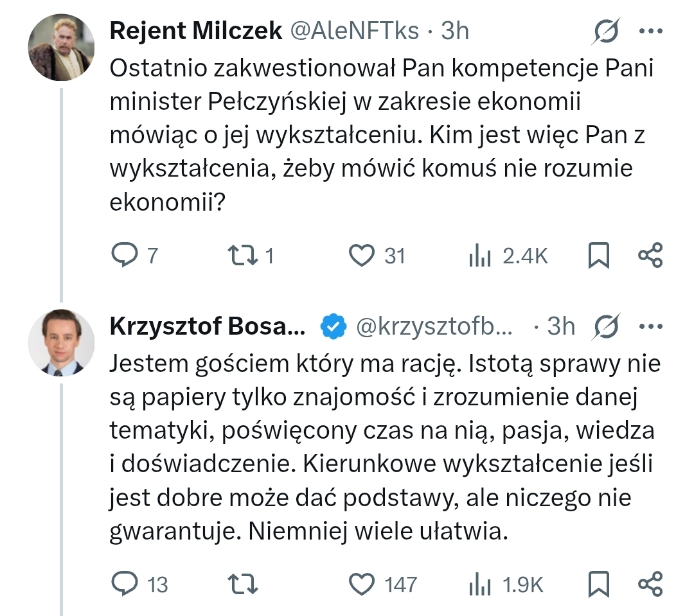Open Grok icon on Rejent Milczek's tweet

click(x=607, y=31)
